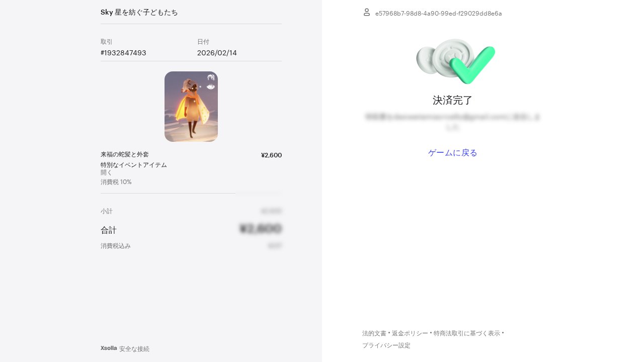Click the ¥2,600 item price
Viewport: 644px width, 362px height.
click(271, 155)
